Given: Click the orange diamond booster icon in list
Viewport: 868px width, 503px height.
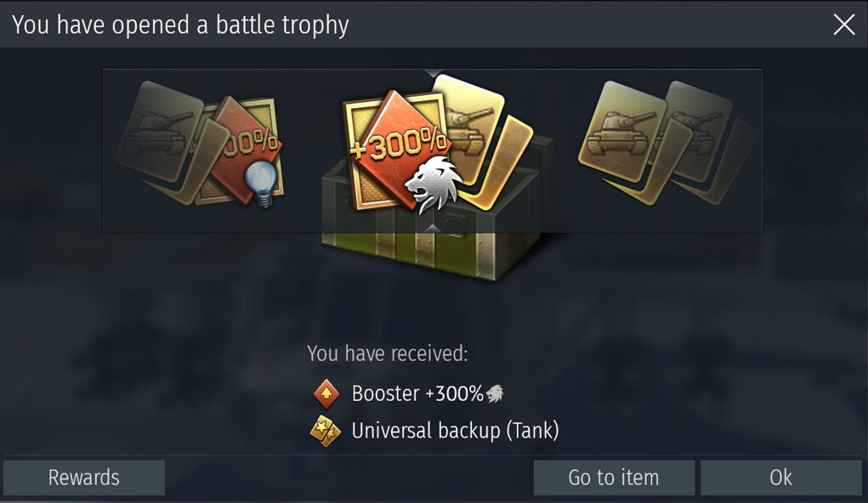Looking at the screenshot, I should pyautogui.click(x=326, y=394).
